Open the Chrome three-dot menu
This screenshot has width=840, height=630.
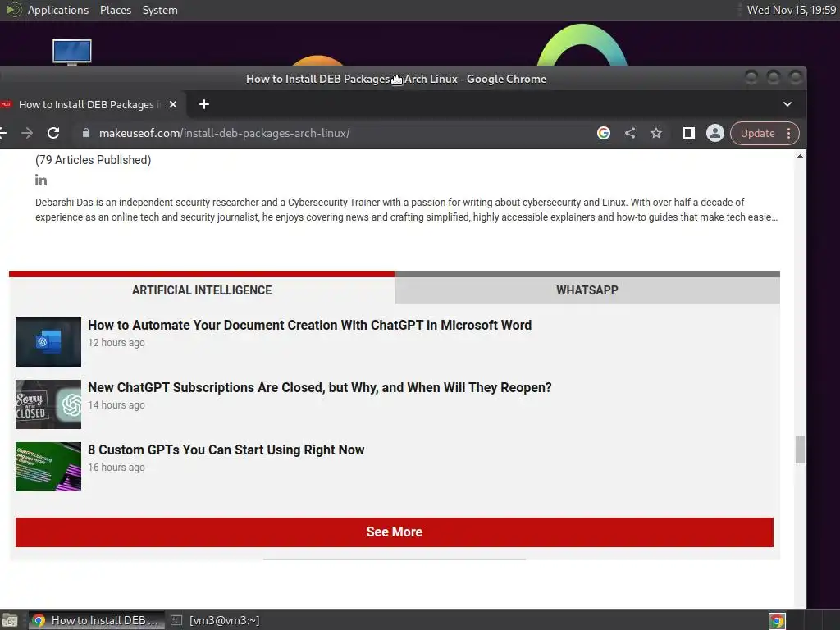(x=788, y=133)
